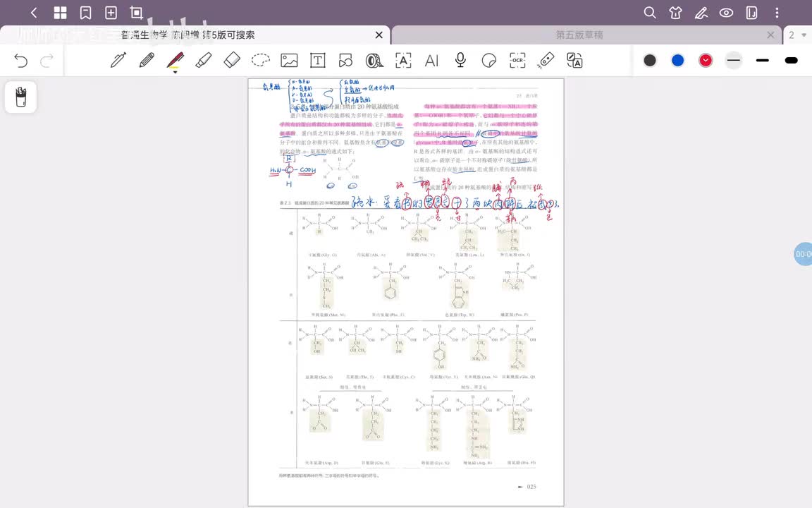Go back with the top-left arrow
The height and width of the screenshot is (508, 812).
34,13
